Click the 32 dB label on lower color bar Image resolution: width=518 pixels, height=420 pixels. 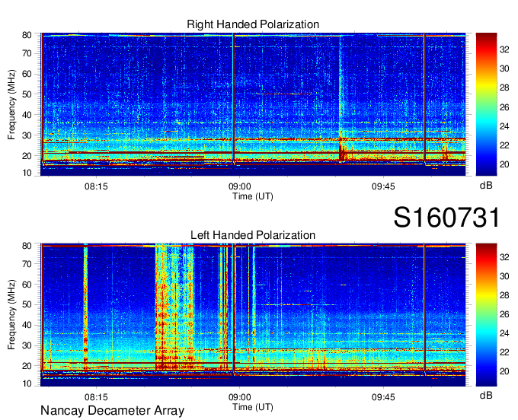pos(504,256)
